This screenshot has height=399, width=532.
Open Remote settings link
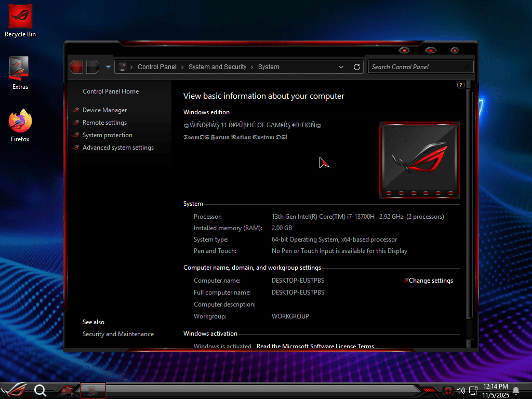click(x=104, y=123)
